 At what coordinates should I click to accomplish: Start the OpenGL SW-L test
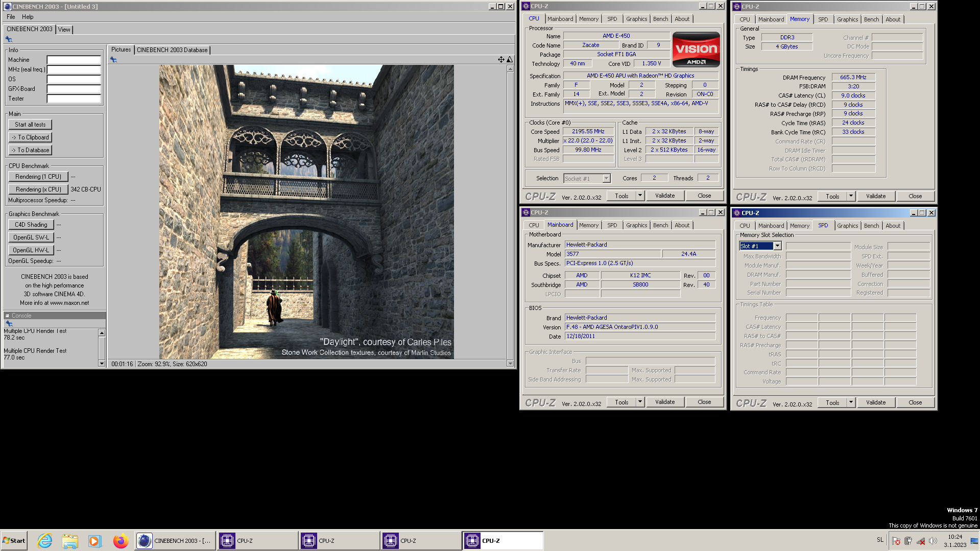[x=31, y=237]
